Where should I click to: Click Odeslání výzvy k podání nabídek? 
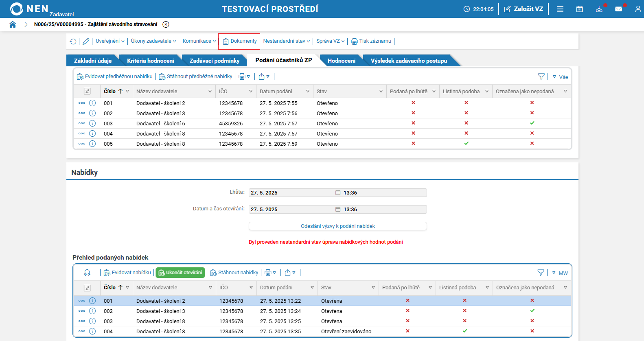coord(337,226)
